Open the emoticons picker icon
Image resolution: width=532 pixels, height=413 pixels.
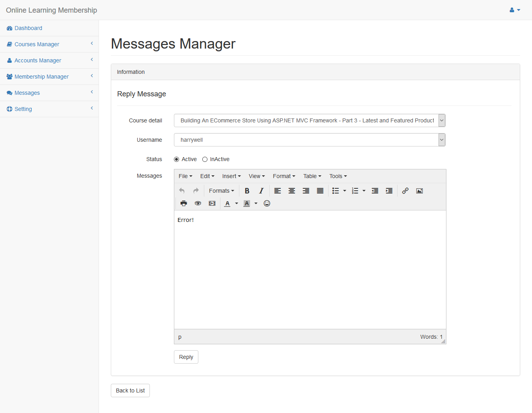[x=267, y=203]
